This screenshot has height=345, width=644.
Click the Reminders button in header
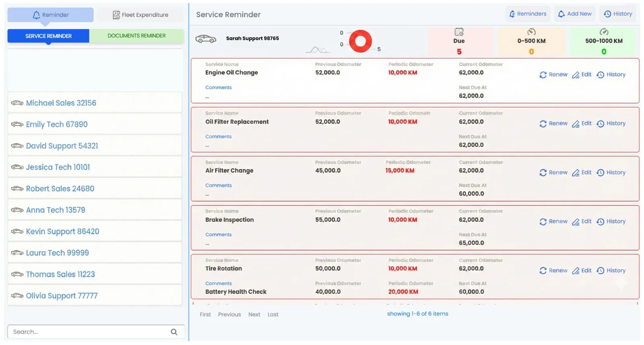pos(528,14)
